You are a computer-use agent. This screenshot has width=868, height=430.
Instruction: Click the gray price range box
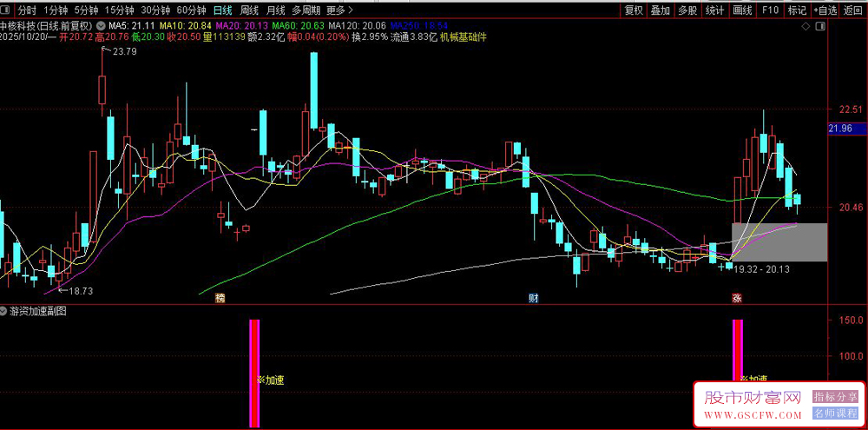pyautogui.click(x=779, y=242)
